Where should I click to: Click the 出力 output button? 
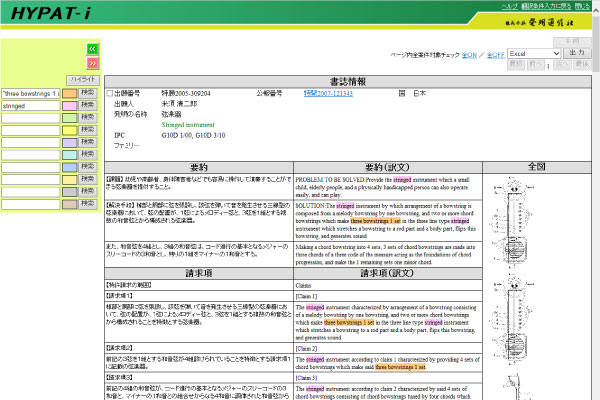(x=577, y=51)
